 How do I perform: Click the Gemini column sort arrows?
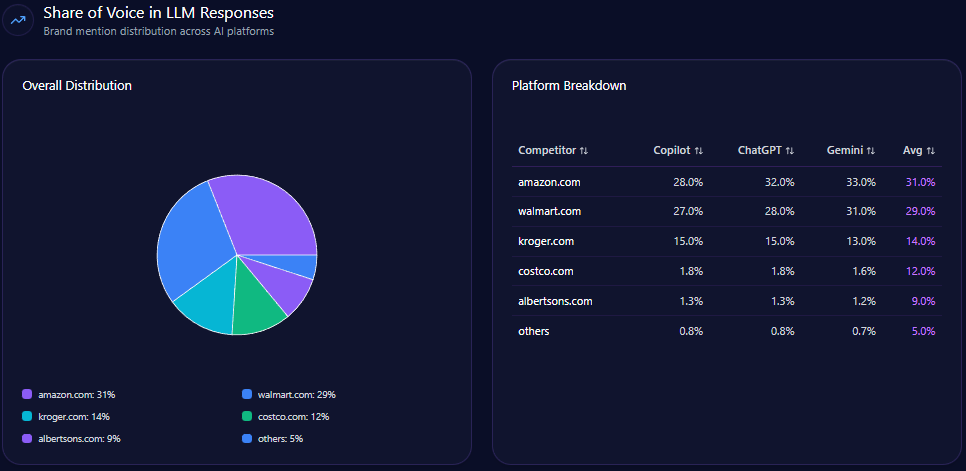871,151
